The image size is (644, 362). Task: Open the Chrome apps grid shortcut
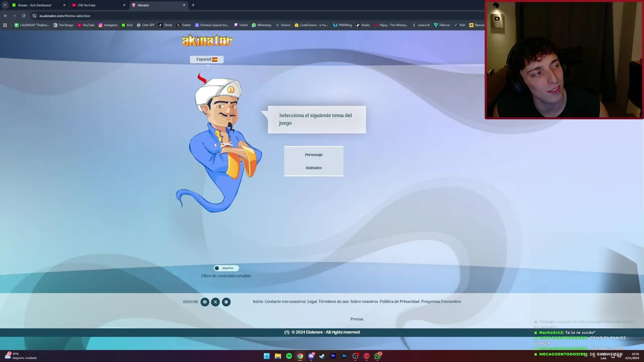click(5, 25)
